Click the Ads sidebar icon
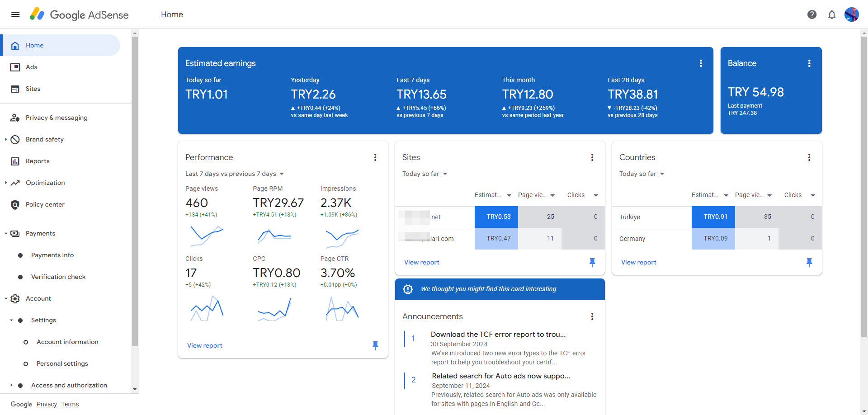The width and height of the screenshot is (868, 415). click(x=15, y=67)
